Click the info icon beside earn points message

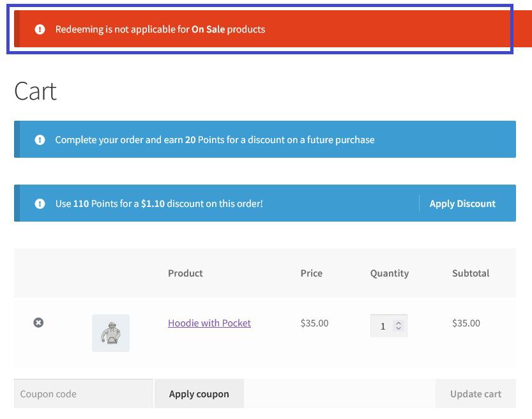(x=40, y=140)
